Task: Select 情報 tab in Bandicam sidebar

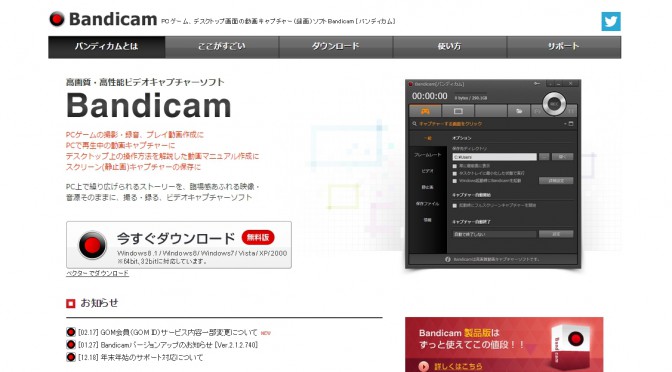Action: point(428,220)
